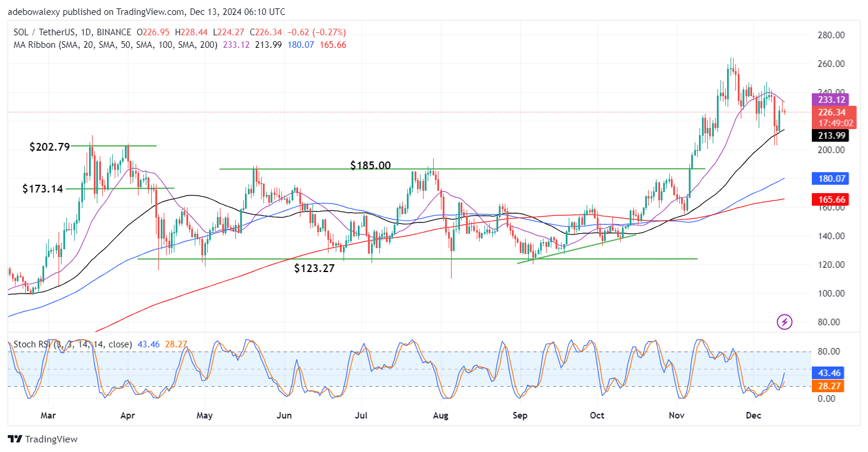The width and height of the screenshot is (868, 452).
Task: Click the 165.66 red price label
Action: coord(832,199)
